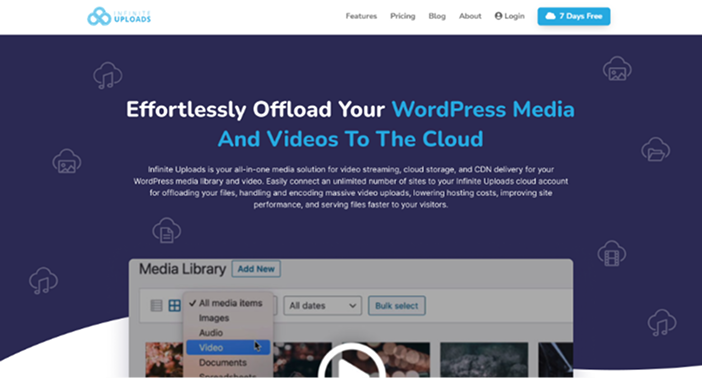702x378 pixels.
Task: Click the Bulk select button
Action: (x=397, y=305)
